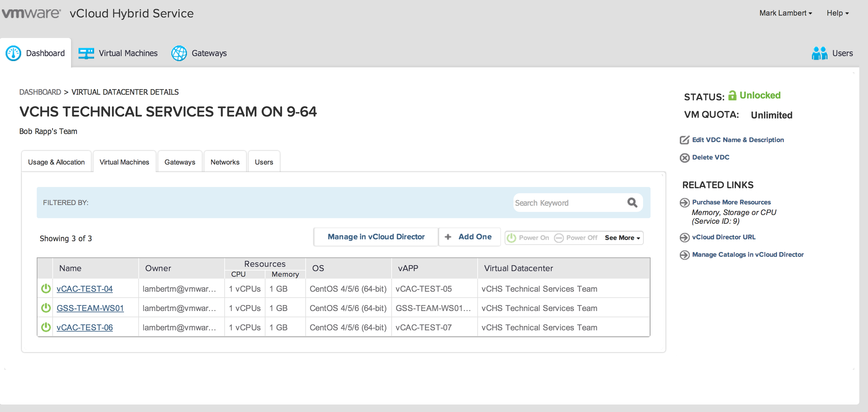The width and height of the screenshot is (868, 412).
Task: Click the Virtual Machines monitor icon
Action: pos(86,53)
